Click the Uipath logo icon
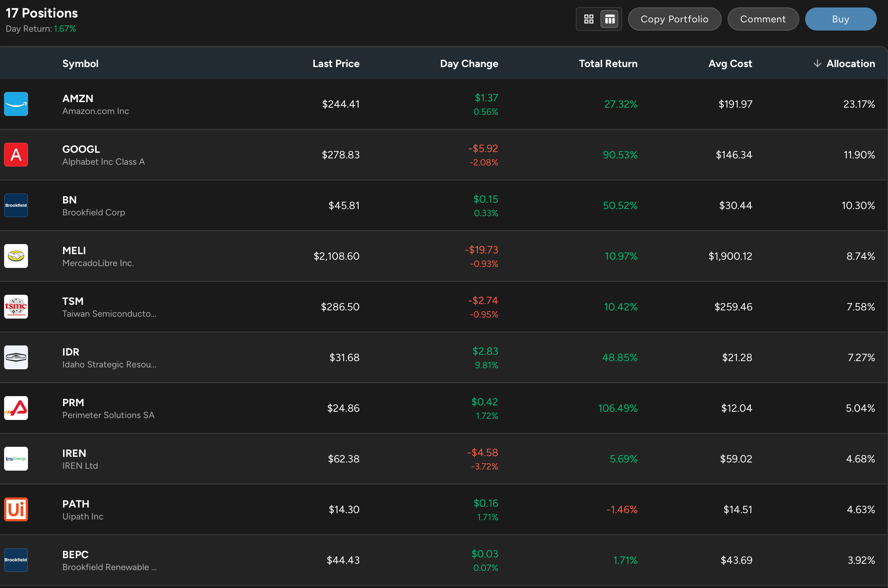888x588 pixels. [16, 509]
